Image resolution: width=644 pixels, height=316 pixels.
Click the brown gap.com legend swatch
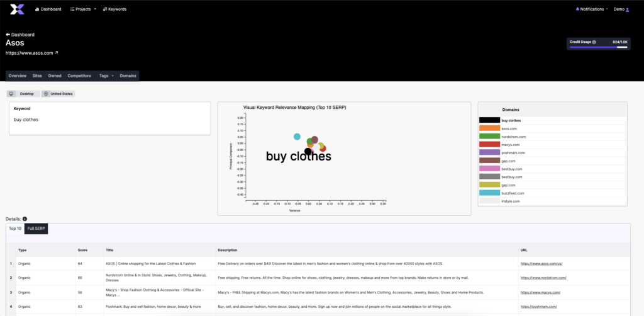coord(489,161)
